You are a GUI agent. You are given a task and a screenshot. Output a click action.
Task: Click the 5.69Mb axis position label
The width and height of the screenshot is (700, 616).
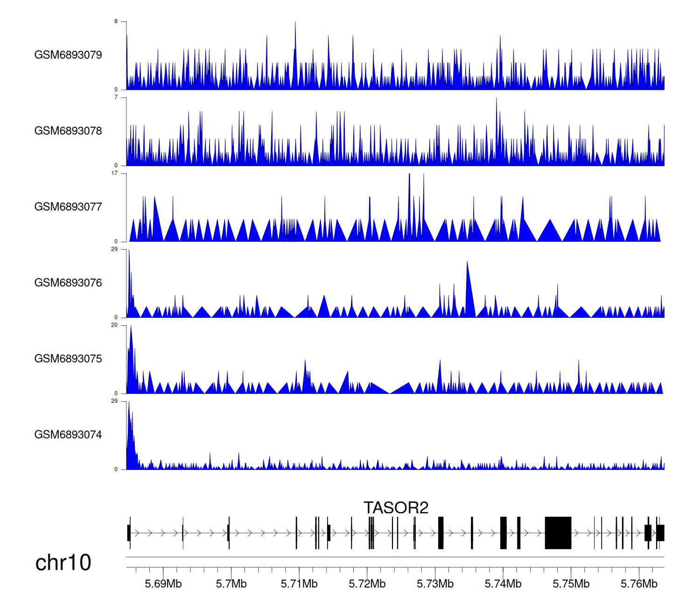point(163,584)
